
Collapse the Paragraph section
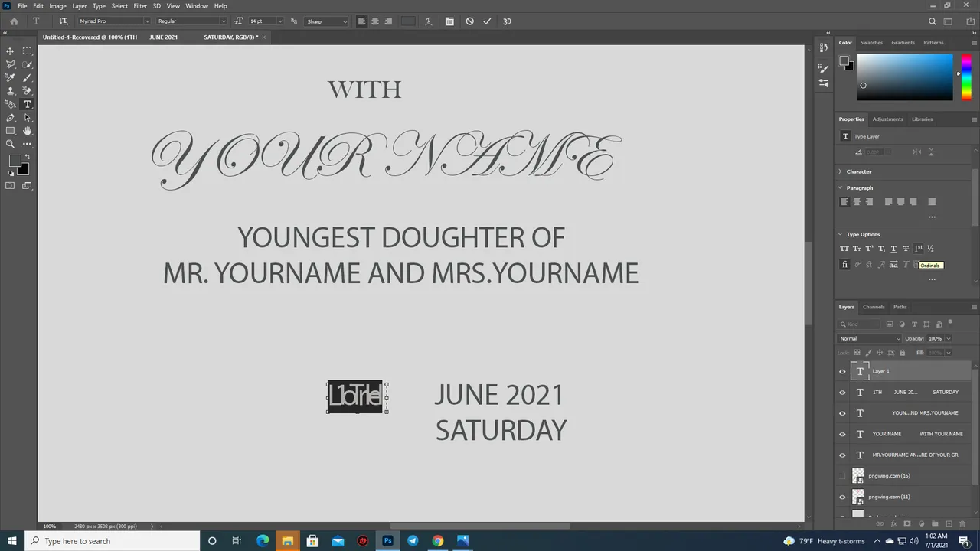[840, 187]
